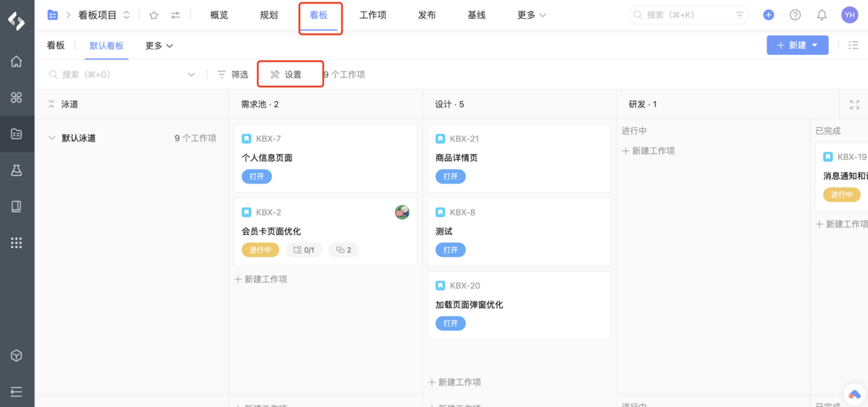Image resolution: width=868 pixels, height=407 pixels.
Task: Click the blue project icon in the breadcrumb
Action: click(x=53, y=14)
